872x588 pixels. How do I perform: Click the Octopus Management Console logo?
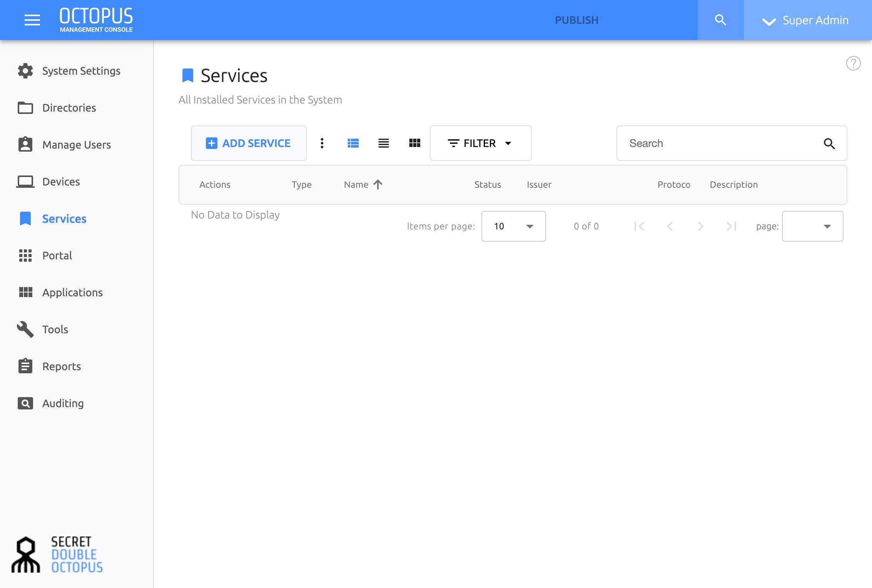pyautogui.click(x=96, y=20)
